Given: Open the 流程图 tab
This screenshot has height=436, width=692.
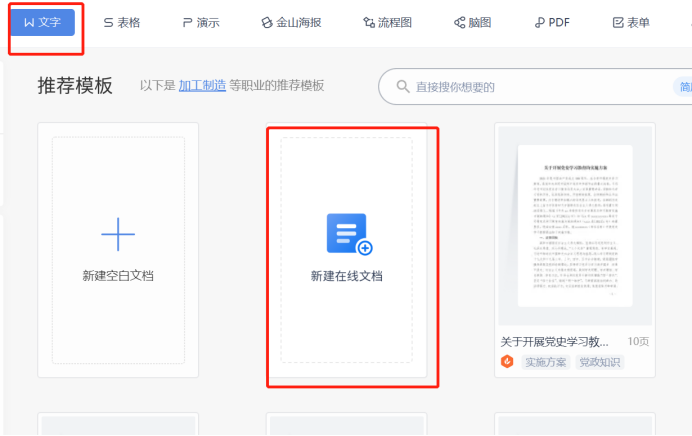Looking at the screenshot, I should tap(387, 23).
